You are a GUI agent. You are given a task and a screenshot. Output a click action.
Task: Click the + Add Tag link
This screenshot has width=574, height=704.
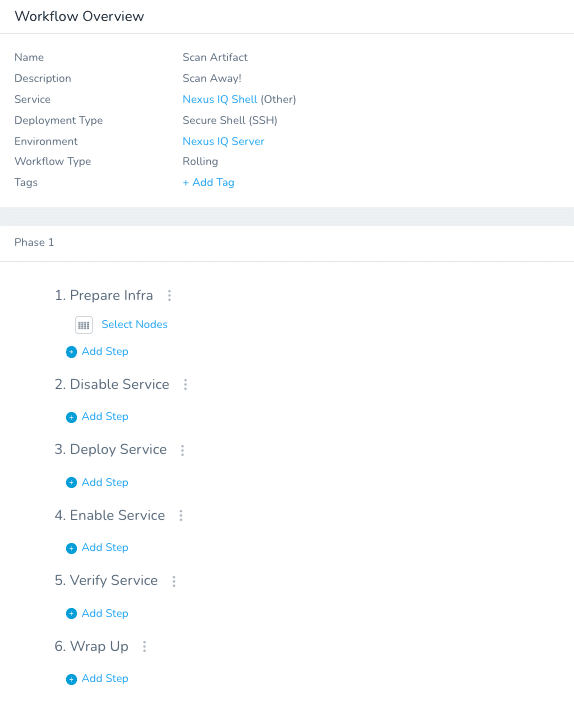(208, 182)
